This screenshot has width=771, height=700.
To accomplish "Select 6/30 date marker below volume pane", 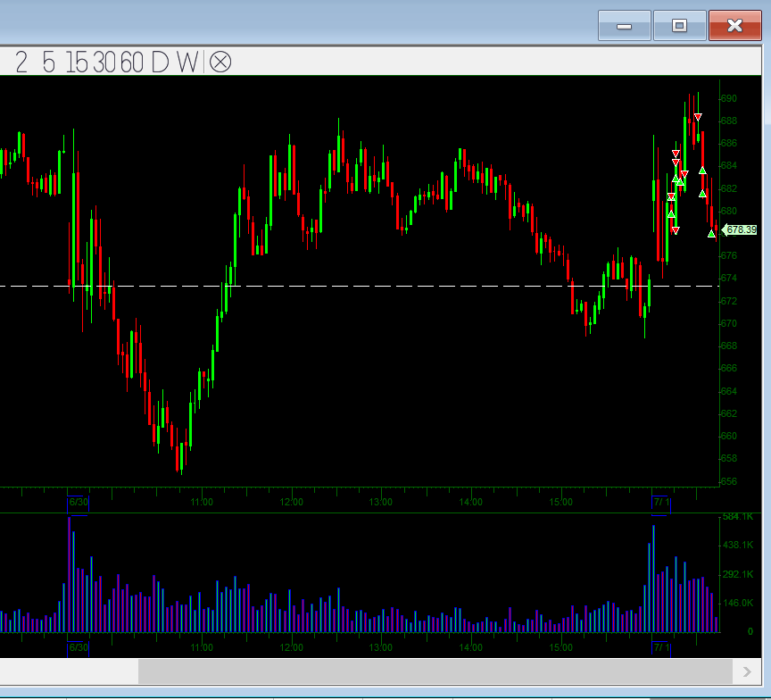I will tap(79, 647).
